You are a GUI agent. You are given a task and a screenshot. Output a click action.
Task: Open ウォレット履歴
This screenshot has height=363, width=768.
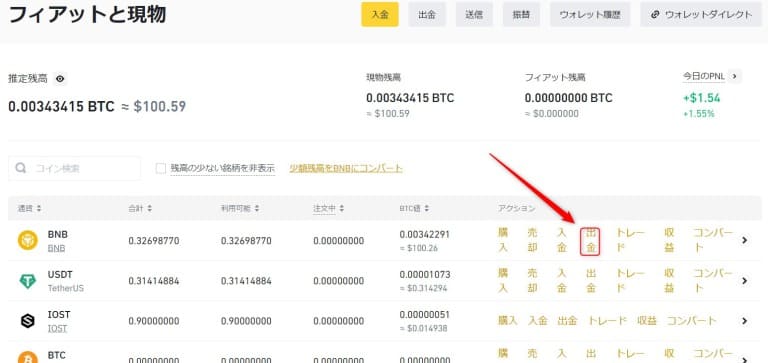[590, 14]
